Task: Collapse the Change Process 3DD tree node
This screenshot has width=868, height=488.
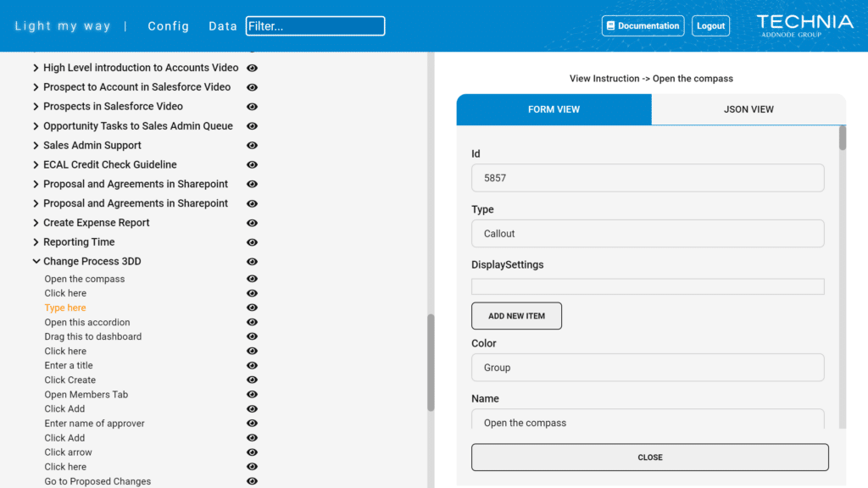Action: click(x=36, y=261)
